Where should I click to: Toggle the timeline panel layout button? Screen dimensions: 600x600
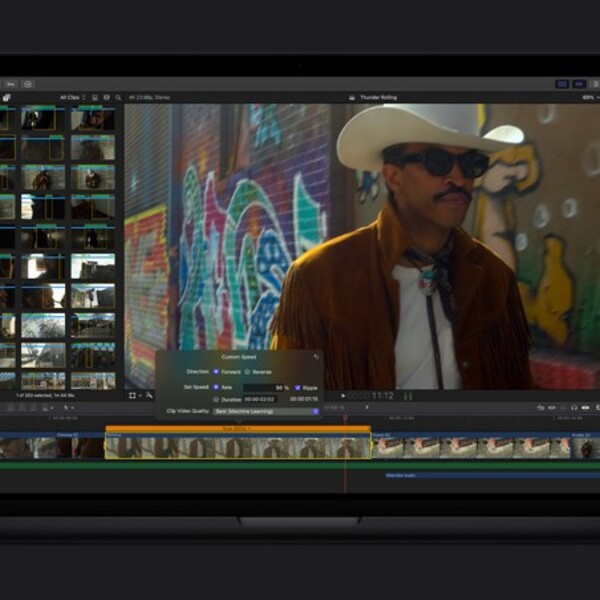click(579, 84)
